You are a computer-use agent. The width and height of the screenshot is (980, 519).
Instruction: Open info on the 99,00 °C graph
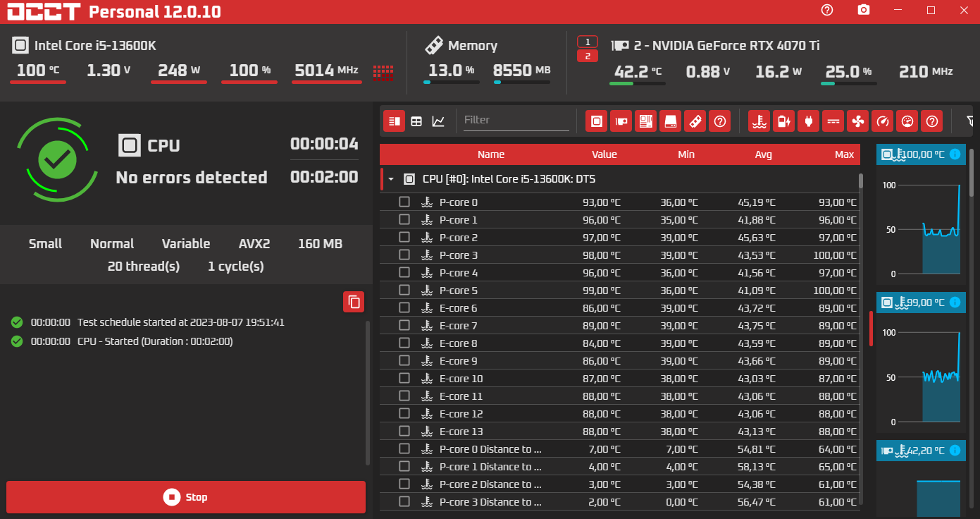click(955, 302)
